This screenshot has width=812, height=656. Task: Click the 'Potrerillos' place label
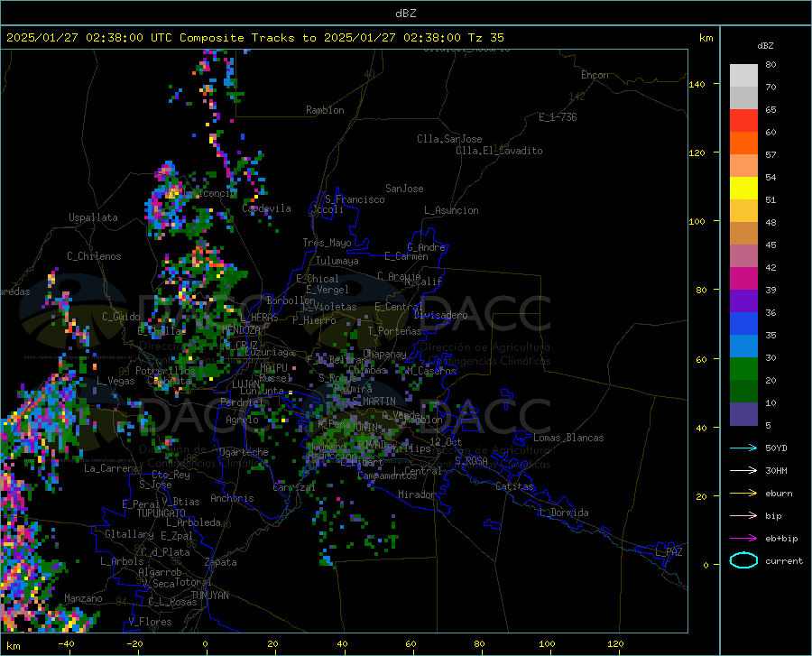(165, 371)
